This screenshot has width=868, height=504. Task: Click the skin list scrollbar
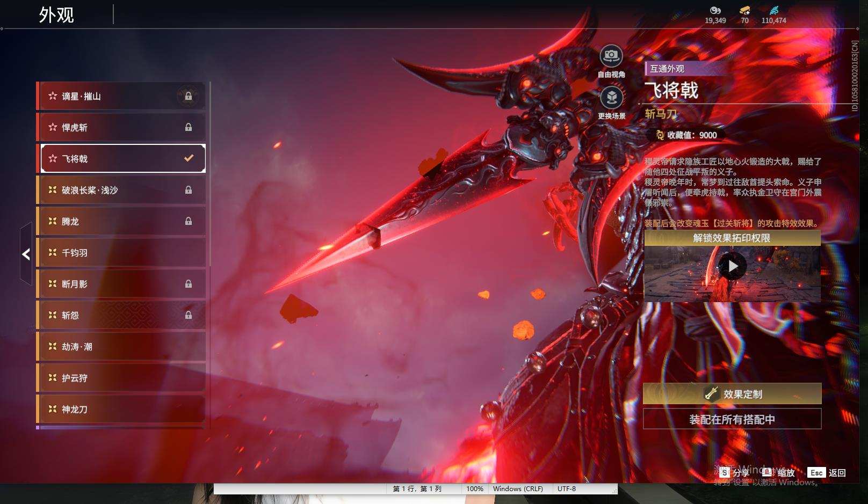209,174
